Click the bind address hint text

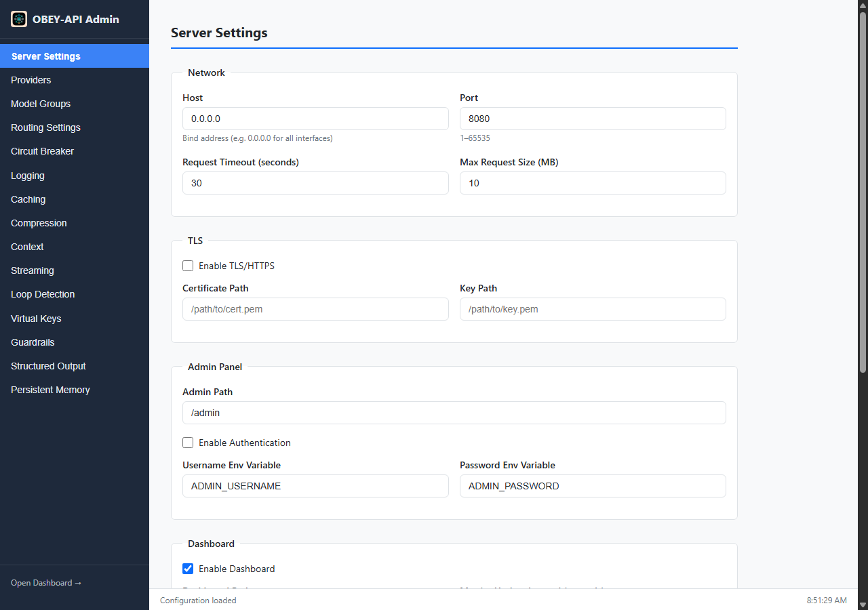click(x=258, y=138)
